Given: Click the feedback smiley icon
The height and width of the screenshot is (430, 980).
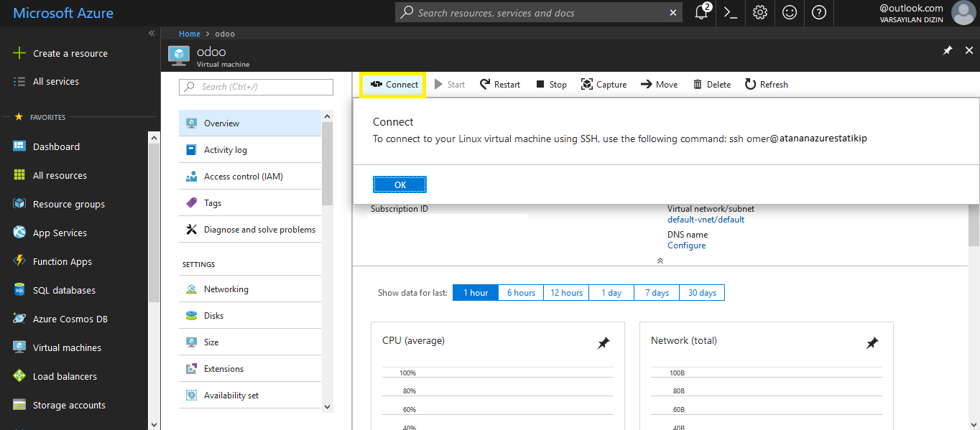Looking at the screenshot, I should click(x=790, y=12).
